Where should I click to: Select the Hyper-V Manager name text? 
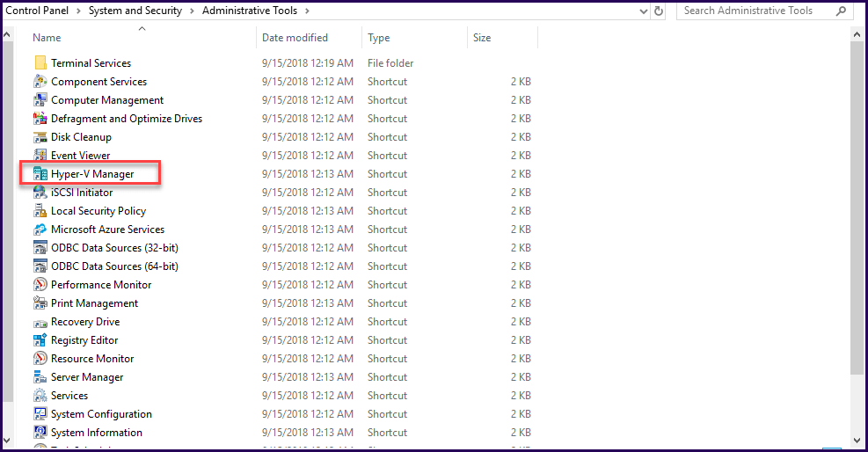[92, 174]
